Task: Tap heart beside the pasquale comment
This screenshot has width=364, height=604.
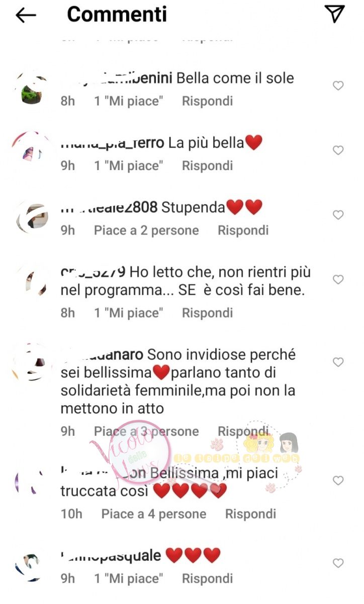Action: click(338, 563)
